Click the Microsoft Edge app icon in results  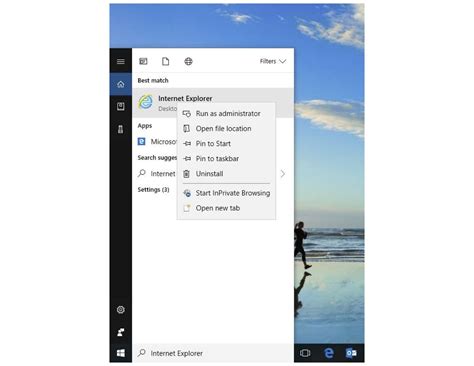[x=142, y=142]
